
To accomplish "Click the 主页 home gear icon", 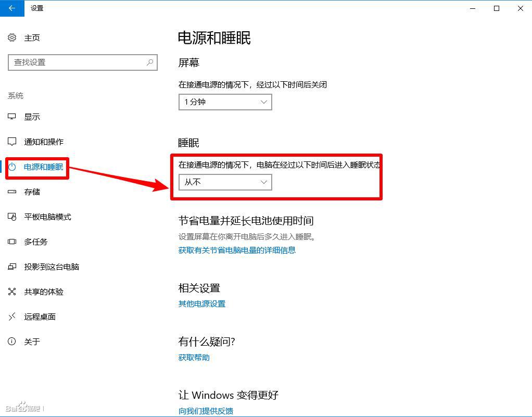I will tap(12, 37).
